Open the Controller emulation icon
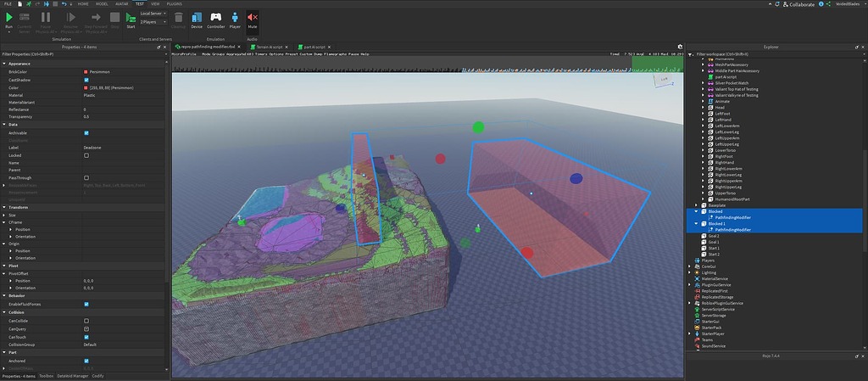This screenshot has height=381, width=868. click(216, 18)
